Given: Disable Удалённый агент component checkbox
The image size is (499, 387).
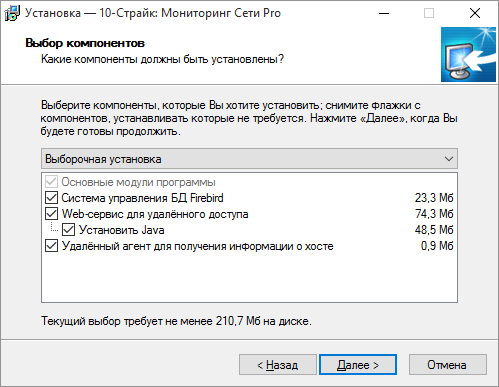Looking at the screenshot, I should pyautogui.click(x=51, y=246).
